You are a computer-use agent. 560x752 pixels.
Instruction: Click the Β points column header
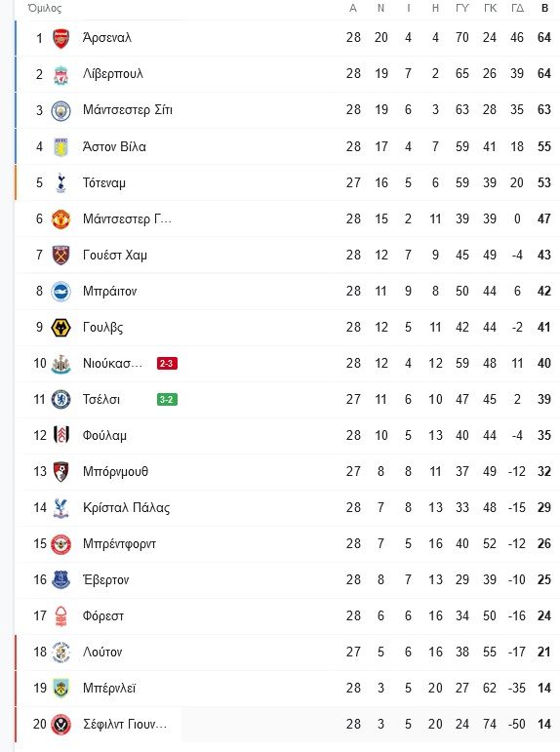point(544,8)
